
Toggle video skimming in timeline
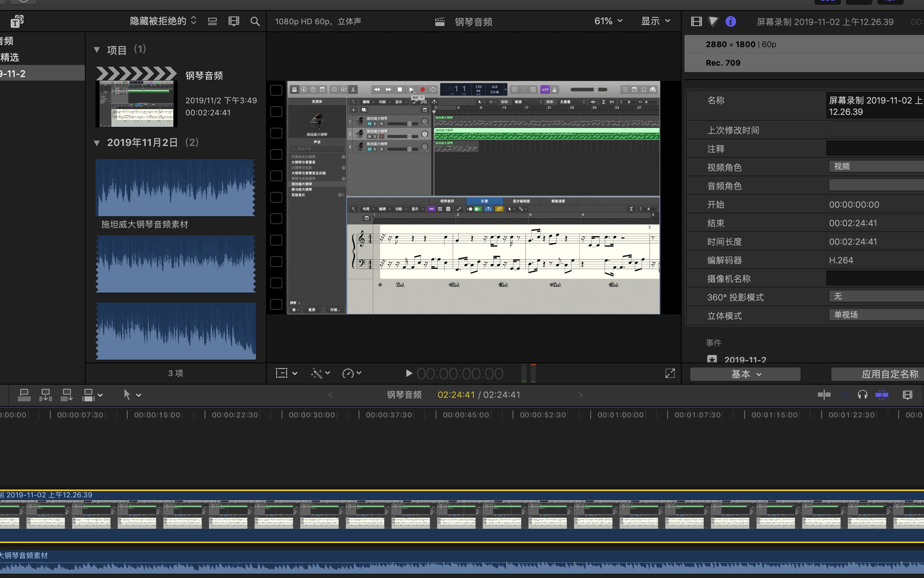pos(824,395)
